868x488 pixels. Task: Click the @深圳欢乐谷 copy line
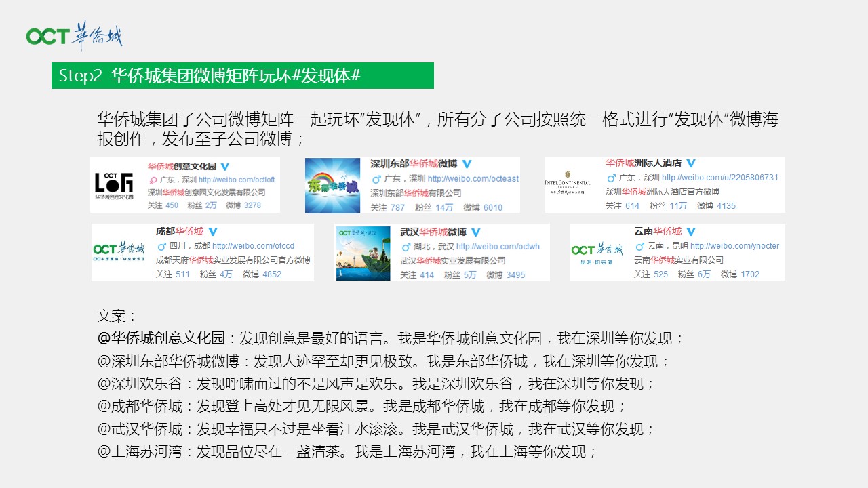376,384
